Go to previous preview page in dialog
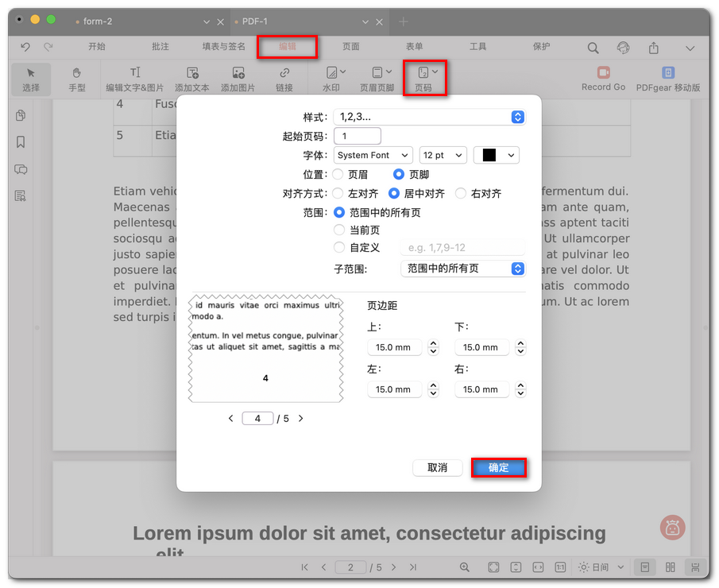The width and height of the screenshot is (719, 588). tap(230, 418)
